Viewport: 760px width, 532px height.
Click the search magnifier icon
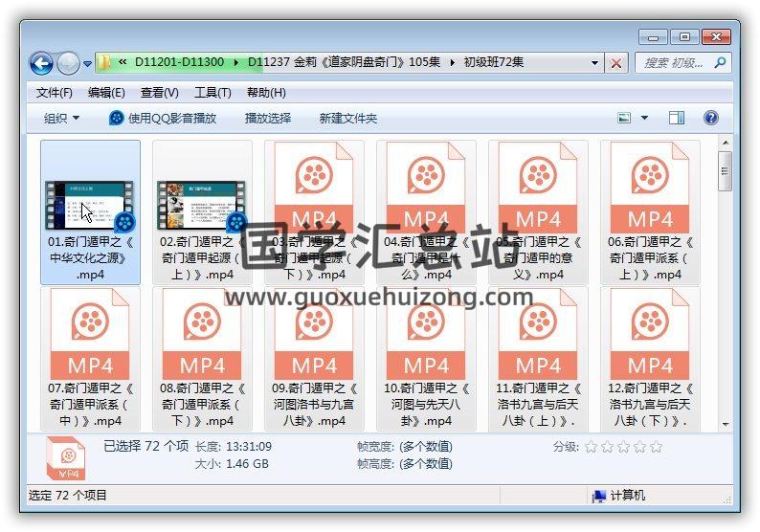pos(719,63)
